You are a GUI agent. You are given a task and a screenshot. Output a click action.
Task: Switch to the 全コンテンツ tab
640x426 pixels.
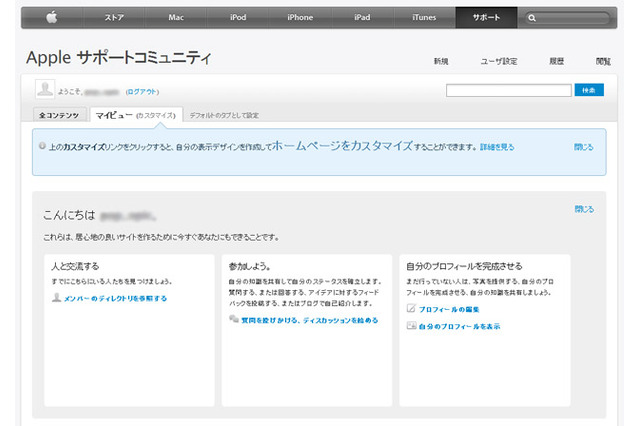click(60, 115)
